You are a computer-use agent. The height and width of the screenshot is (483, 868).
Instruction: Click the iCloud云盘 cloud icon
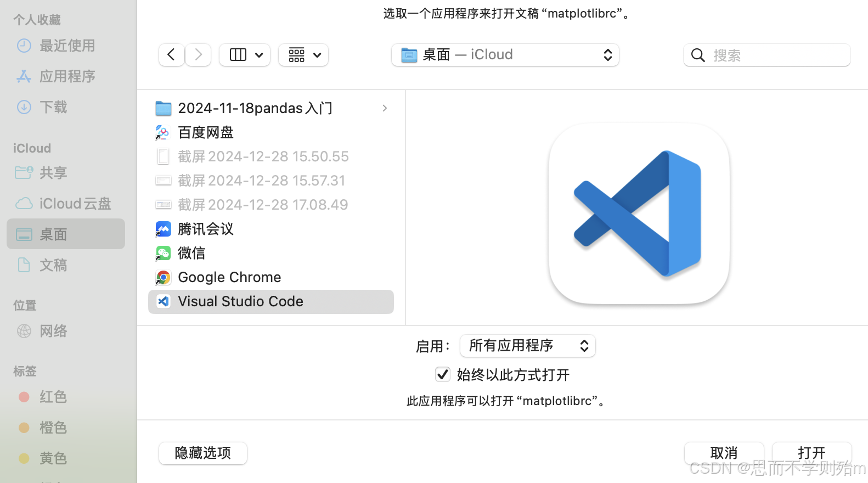[x=24, y=204]
